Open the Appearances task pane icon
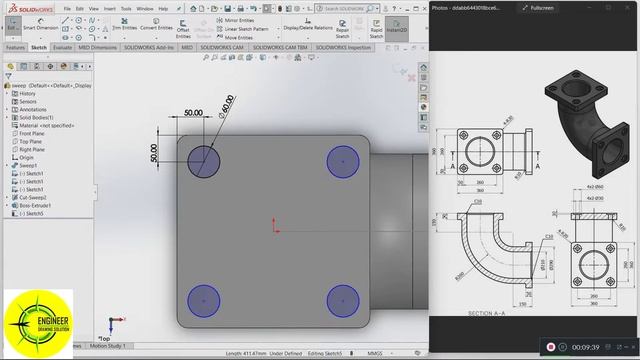 (x=424, y=107)
